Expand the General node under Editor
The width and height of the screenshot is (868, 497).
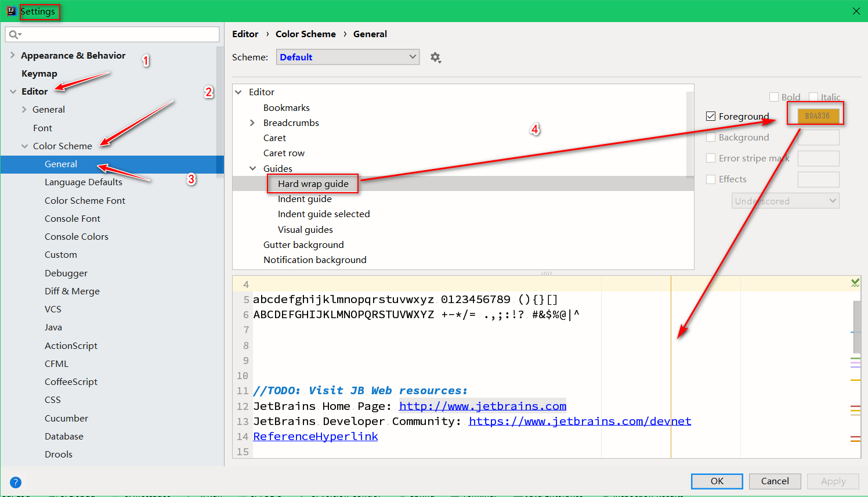click(x=24, y=109)
